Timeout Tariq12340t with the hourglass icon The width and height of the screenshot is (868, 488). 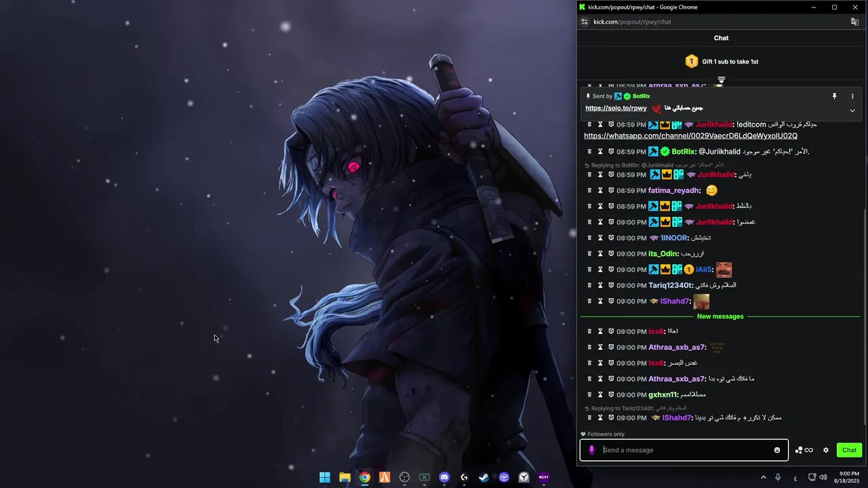pyautogui.click(x=600, y=285)
